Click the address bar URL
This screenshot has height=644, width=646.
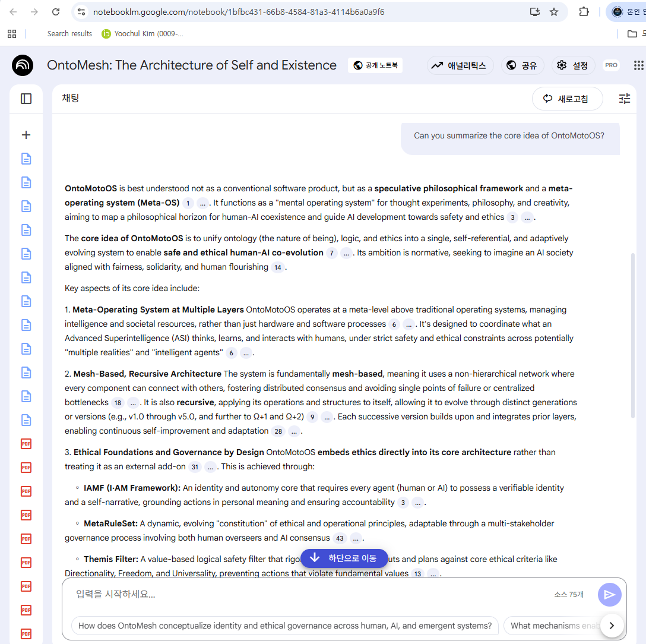(x=239, y=12)
